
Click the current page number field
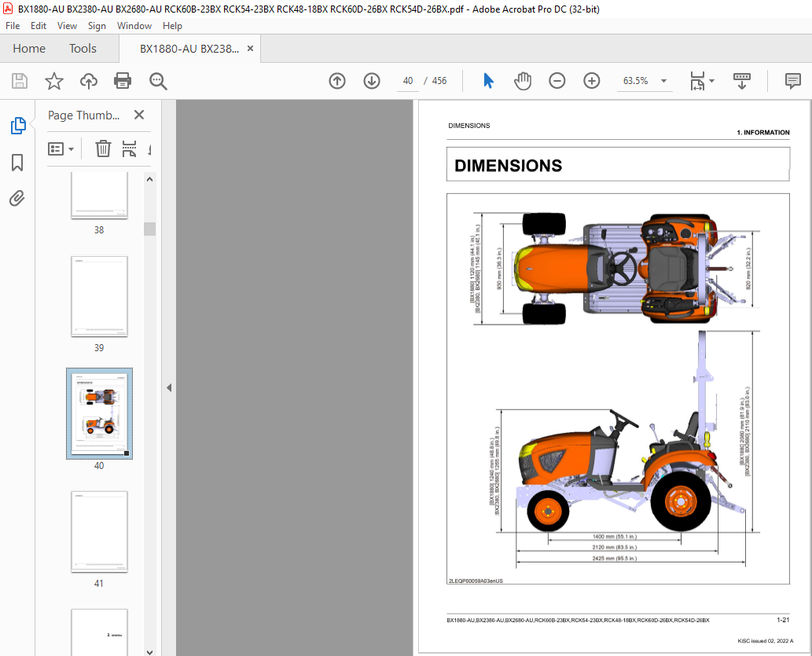(408, 81)
